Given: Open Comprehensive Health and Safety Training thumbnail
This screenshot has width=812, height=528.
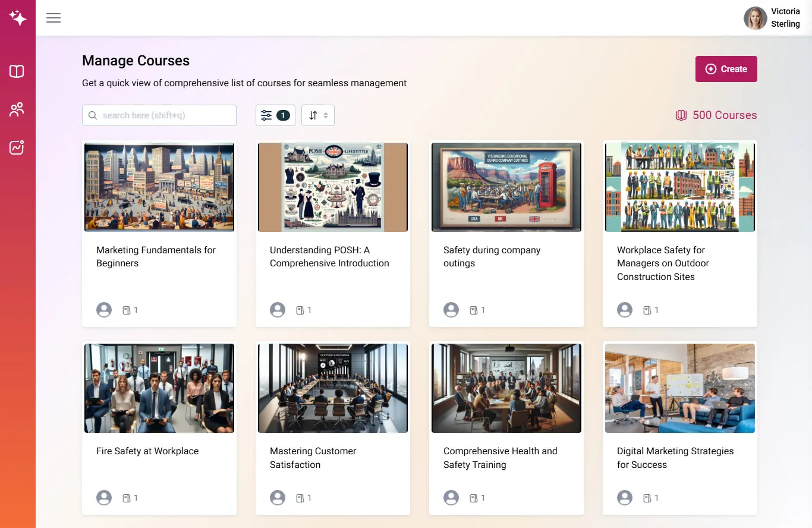Looking at the screenshot, I should click(506, 388).
